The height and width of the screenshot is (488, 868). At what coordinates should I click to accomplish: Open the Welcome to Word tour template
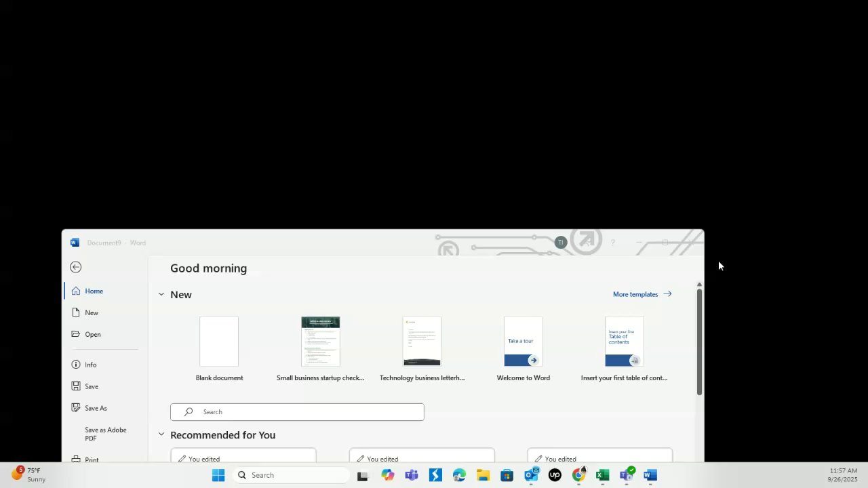pos(524,349)
